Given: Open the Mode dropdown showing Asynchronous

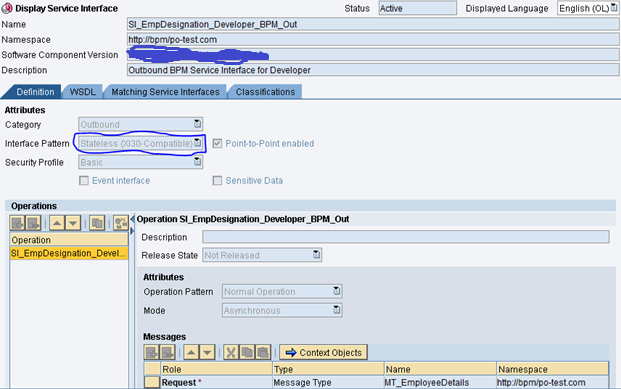Looking at the screenshot, I should click(x=336, y=310).
